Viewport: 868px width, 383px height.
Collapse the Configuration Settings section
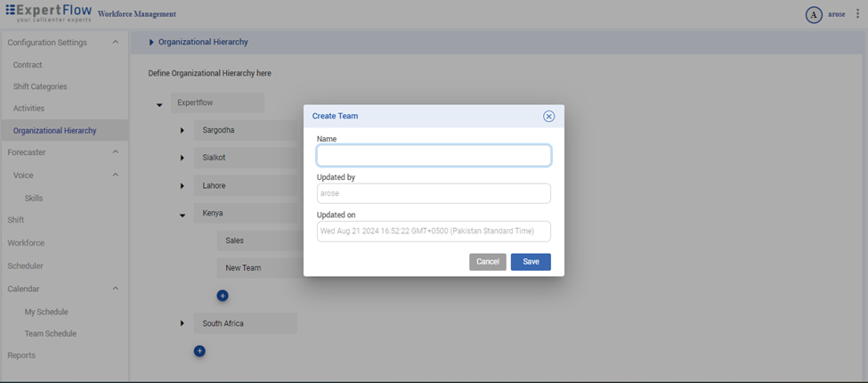click(115, 43)
